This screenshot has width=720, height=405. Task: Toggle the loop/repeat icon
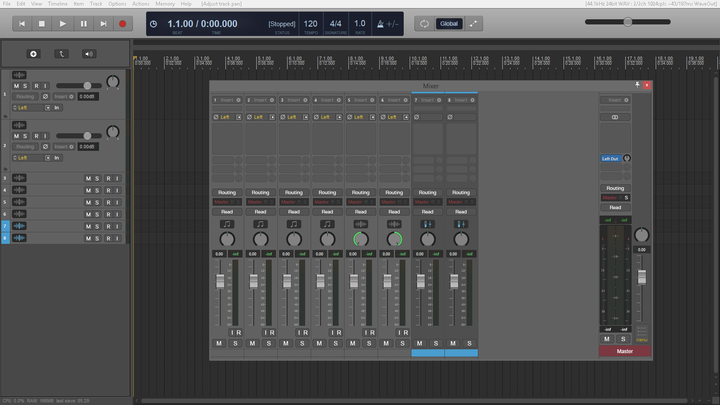click(x=424, y=24)
